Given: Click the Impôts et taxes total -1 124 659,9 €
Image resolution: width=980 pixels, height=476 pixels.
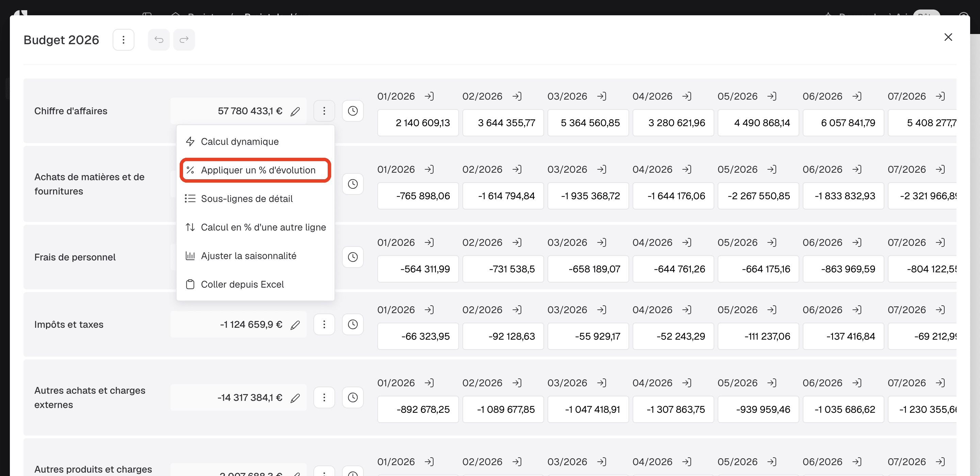Looking at the screenshot, I should click(x=251, y=324).
